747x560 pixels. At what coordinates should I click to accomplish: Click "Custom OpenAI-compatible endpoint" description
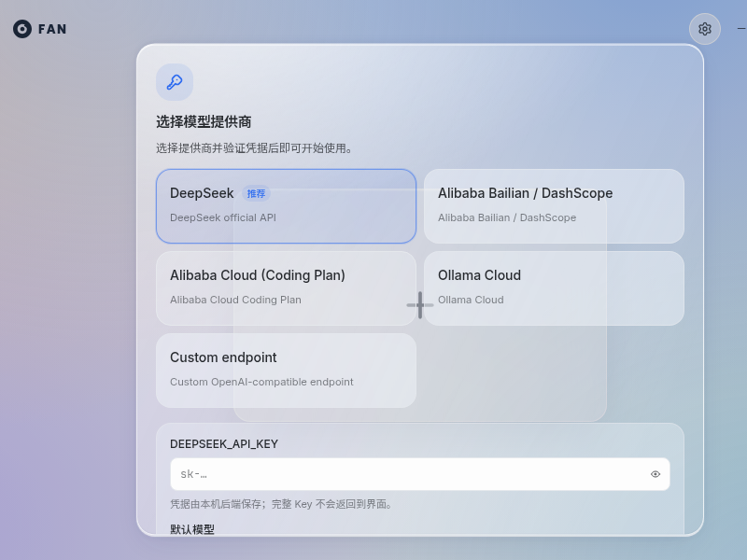click(x=261, y=382)
